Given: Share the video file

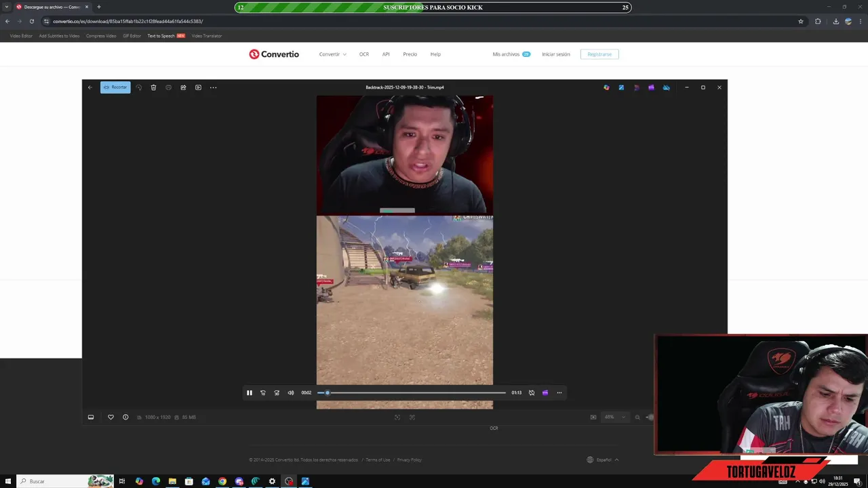Looking at the screenshot, I should point(183,87).
